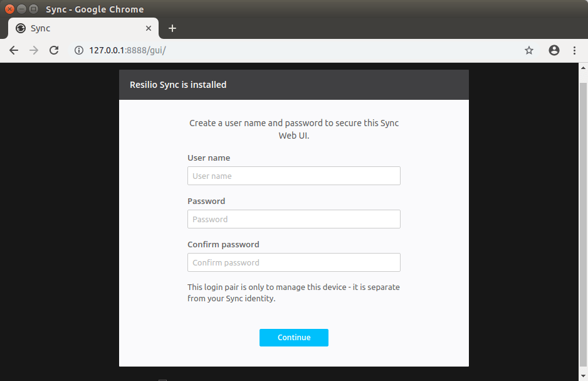Close the Chrome window
Viewport: 588px width, 381px height.
pos(9,9)
